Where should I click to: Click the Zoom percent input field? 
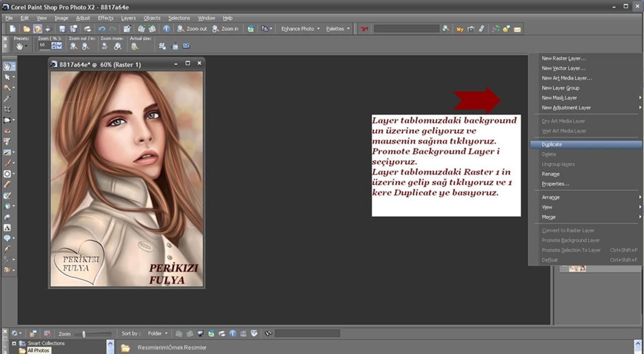coord(43,45)
